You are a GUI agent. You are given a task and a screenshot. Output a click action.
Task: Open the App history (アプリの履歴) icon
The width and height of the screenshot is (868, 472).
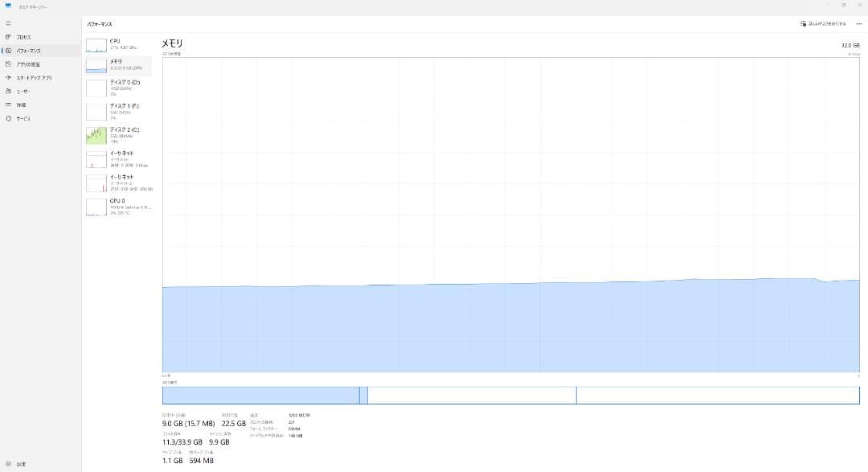8,64
